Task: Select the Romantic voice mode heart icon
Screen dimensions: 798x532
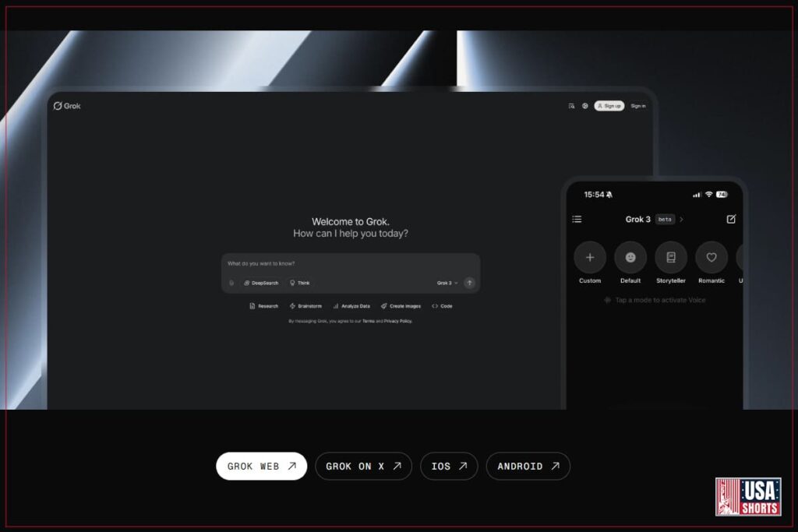Action: [x=711, y=257]
